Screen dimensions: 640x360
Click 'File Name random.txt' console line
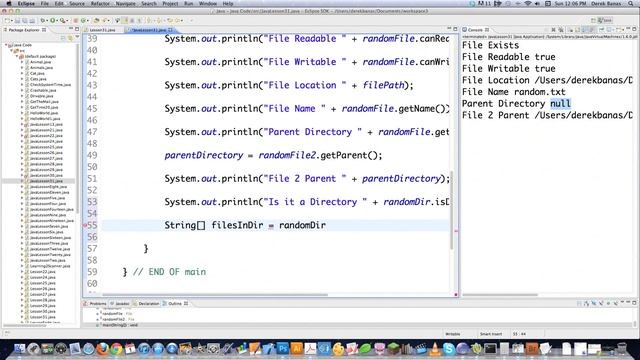tap(513, 92)
